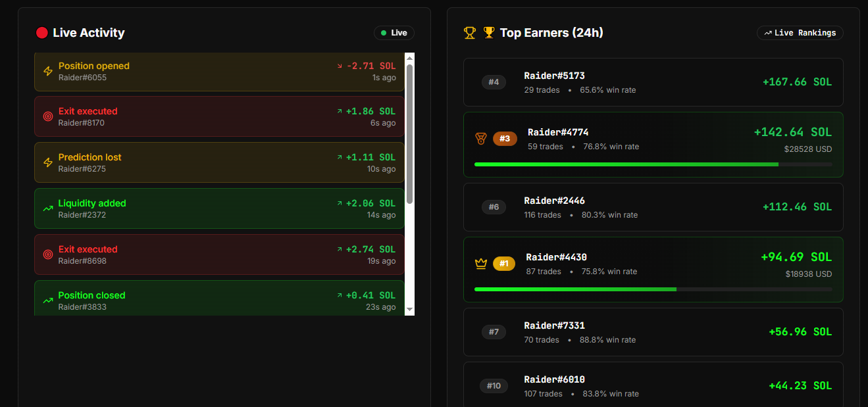This screenshot has height=407, width=868.
Task: Click the red pulse icon beside Live Activity
Action: pos(41,32)
